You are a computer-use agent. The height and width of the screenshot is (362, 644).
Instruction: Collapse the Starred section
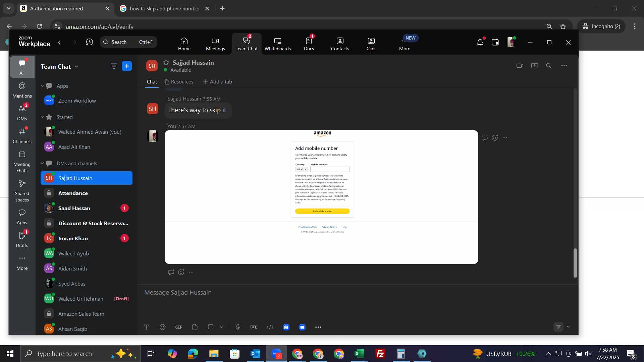click(42, 117)
